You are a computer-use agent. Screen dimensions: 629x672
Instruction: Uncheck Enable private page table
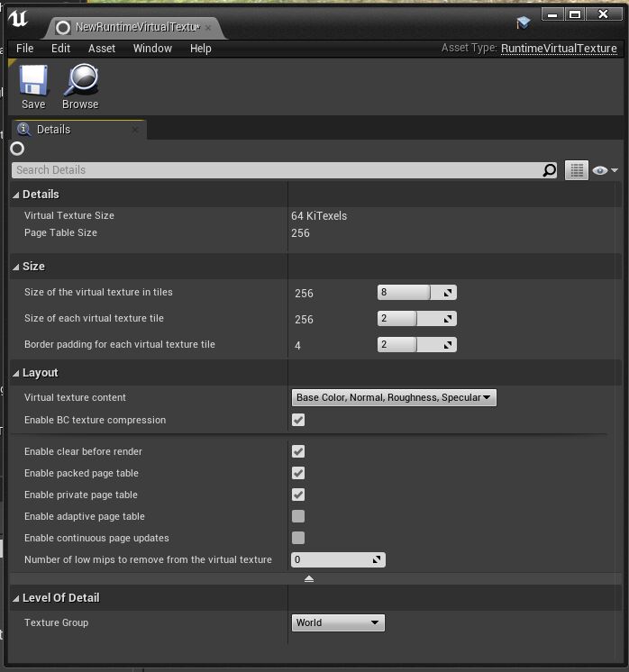(x=298, y=495)
